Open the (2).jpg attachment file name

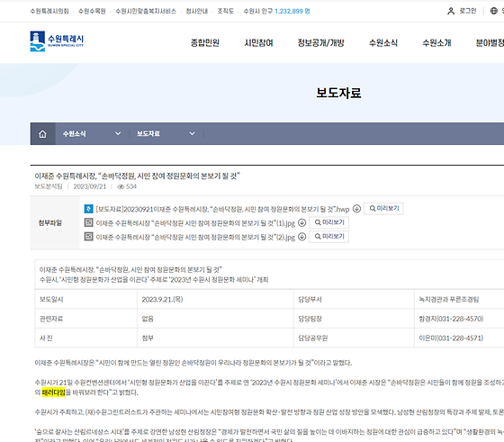195,238
